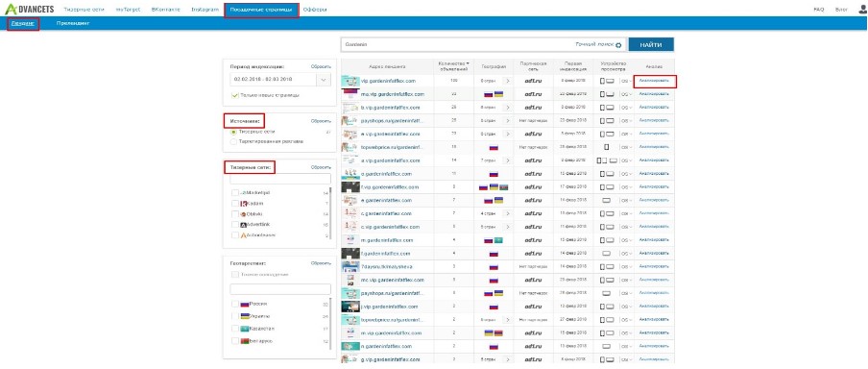This screenshot has width=868, height=369.
Task: Check the Kazakhstan geo-targeting checkbox
Action: click(234, 329)
